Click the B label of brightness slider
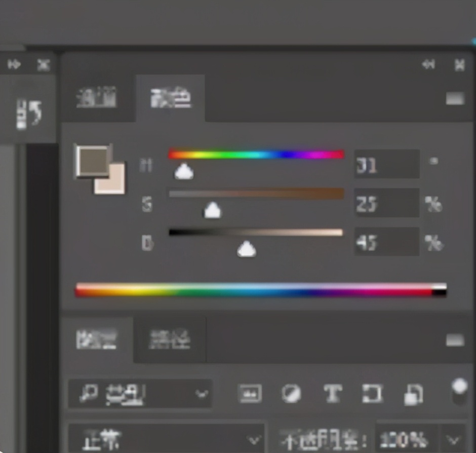Screen dimensions: 476x453 (x=147, y=243)
